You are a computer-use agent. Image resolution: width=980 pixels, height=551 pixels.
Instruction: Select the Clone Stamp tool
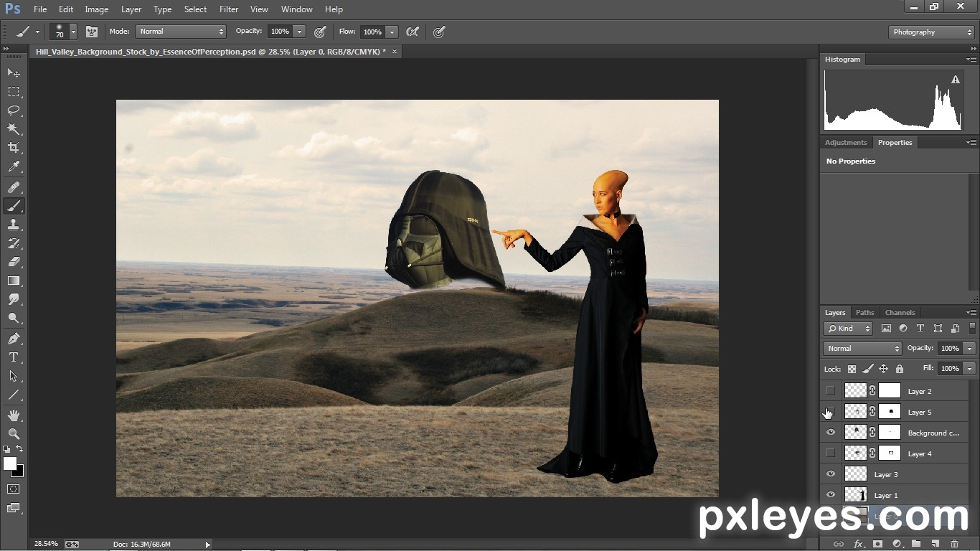coord(14,225)
